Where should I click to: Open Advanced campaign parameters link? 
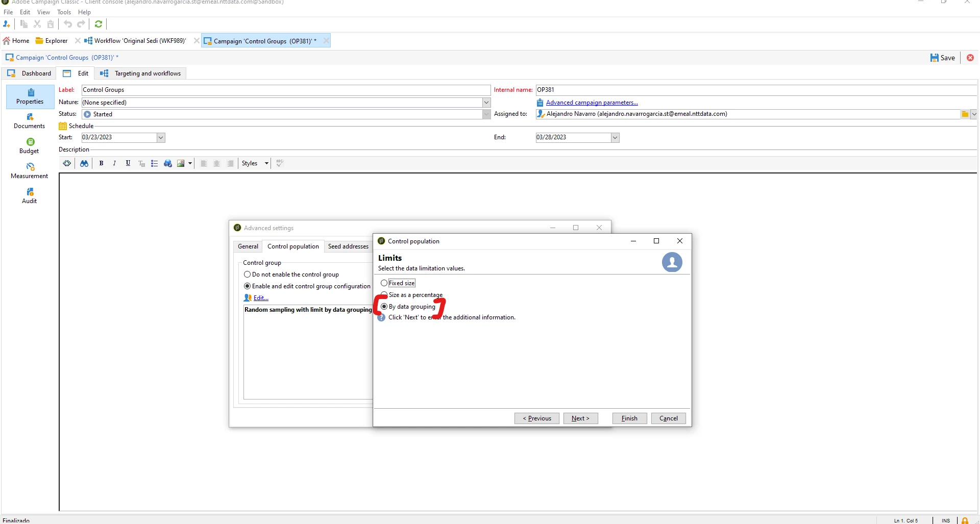[592, 103]
